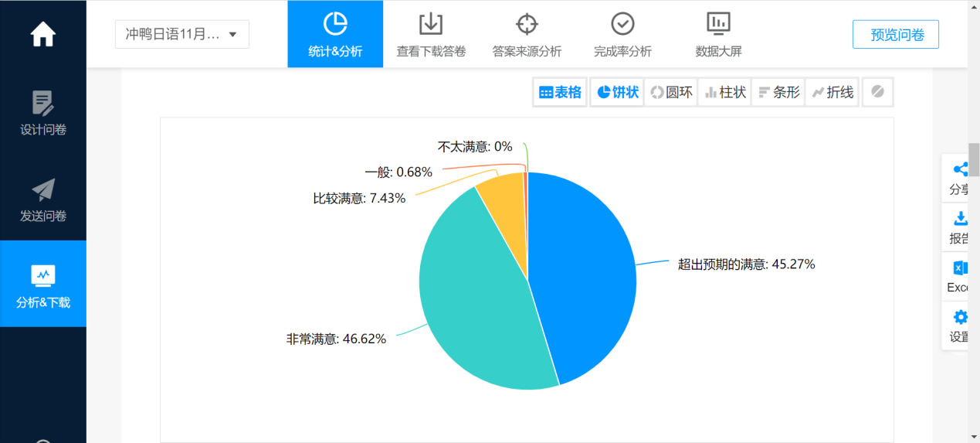Image resolution: width=980 pixels, height=443 pixels.
Task: Select 分析&下载 sidebar item
Action: [x=43, y=284]
